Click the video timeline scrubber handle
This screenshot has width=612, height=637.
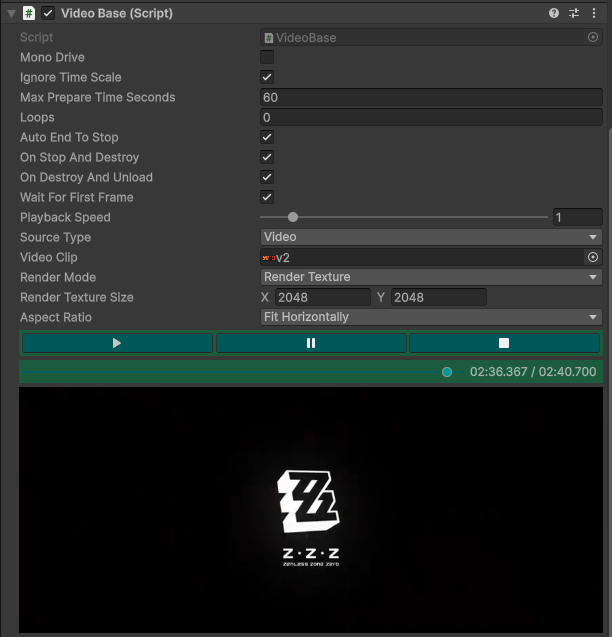point(447,372)
